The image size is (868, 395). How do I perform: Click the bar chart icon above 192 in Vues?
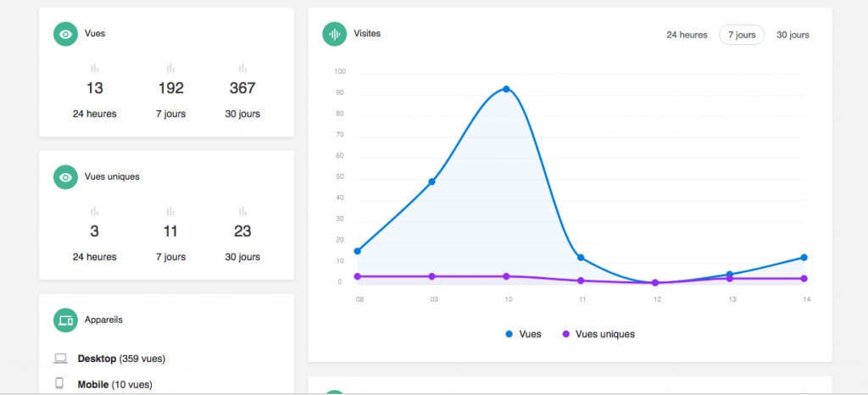pyautogui.click(x=170, y=68)
